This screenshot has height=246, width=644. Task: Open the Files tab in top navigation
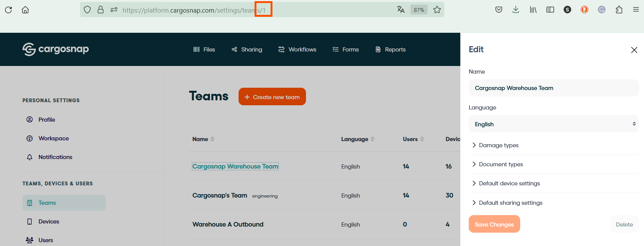point(204,50)
